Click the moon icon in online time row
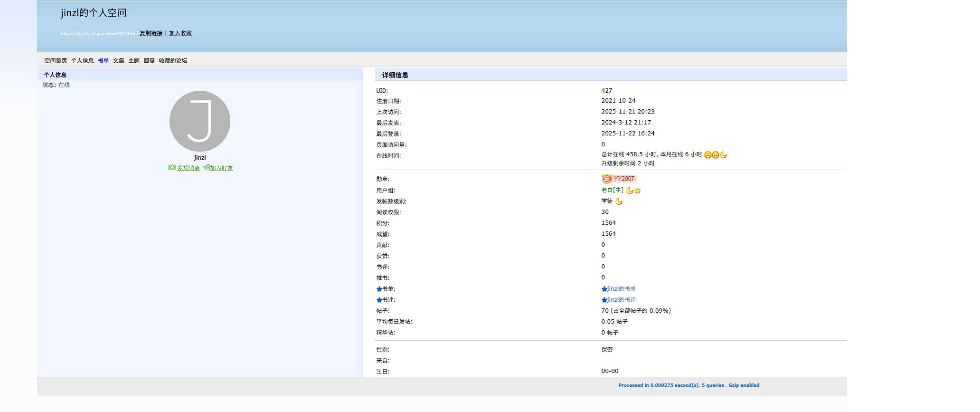Image resolution: width=980 pixels, height=412 pixels. [x=723, y=155]
